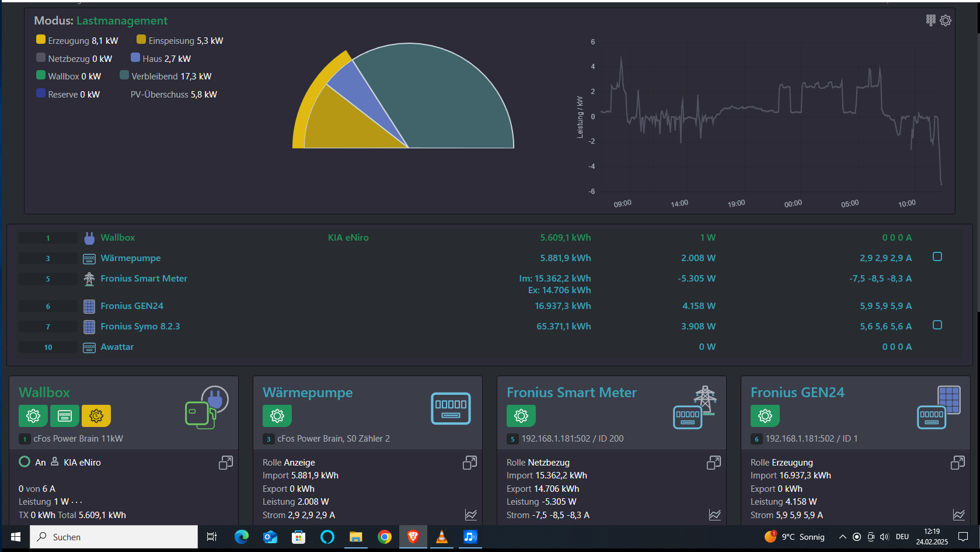Image resolution: width=980 pixels, height=552 pixels.
Task: Open the Awattar link in list
Action: tap(117, 347)
